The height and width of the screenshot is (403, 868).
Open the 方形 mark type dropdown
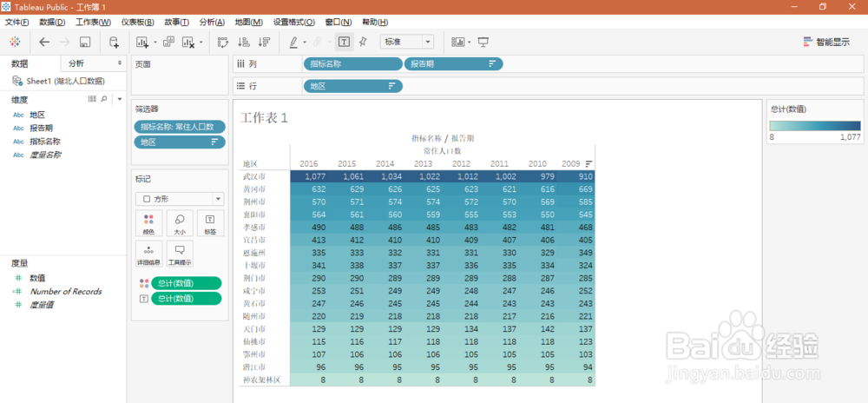(180, 199)
